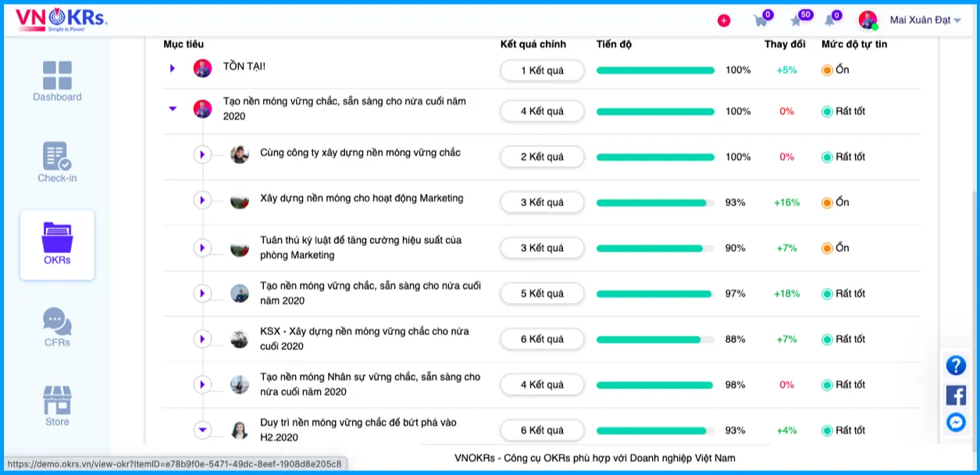Select the OKRs sidebar tab
The image size is (980, 475).
point(57,245)
